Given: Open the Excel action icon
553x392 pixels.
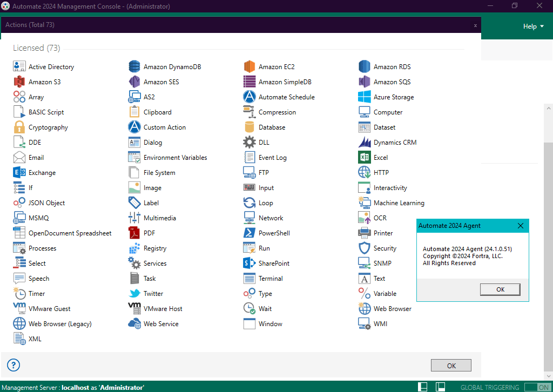Looking at the screenshot, I should point(365,157).
